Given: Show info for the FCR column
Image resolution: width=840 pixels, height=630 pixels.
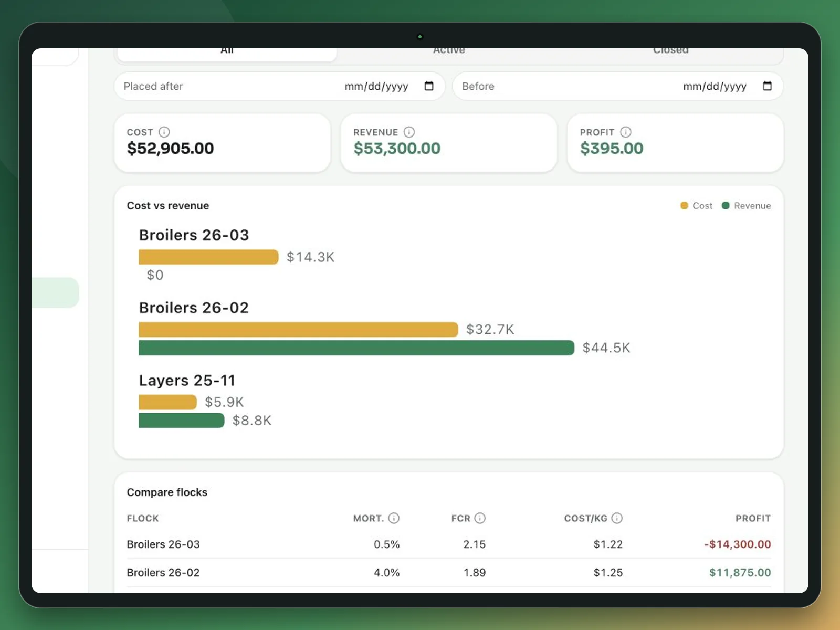Looking at the screenshot, I should point(480,518).
